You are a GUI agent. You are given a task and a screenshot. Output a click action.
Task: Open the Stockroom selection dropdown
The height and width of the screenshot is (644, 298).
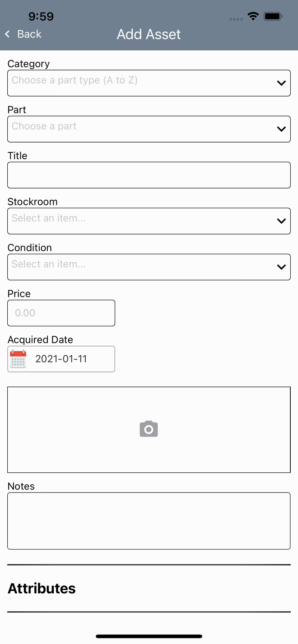point(149,221)
